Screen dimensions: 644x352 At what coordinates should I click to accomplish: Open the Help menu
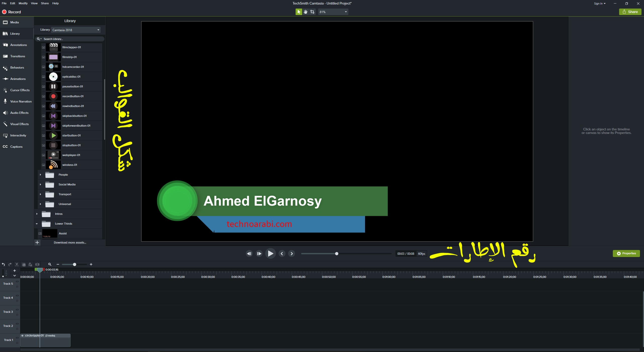[55, 3]
